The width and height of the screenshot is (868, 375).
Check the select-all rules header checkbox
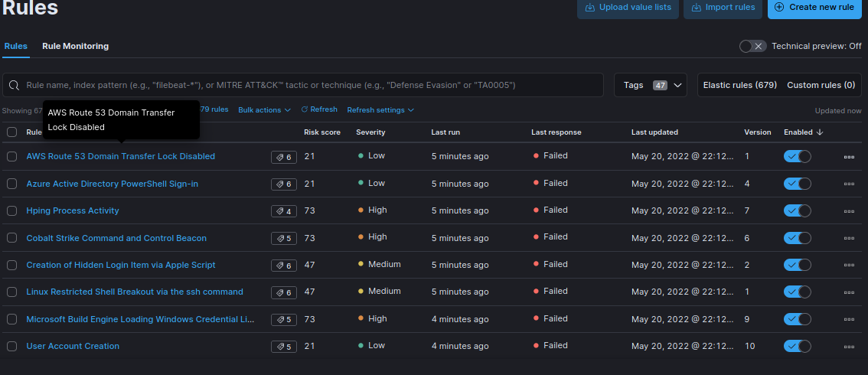[11, 132]
